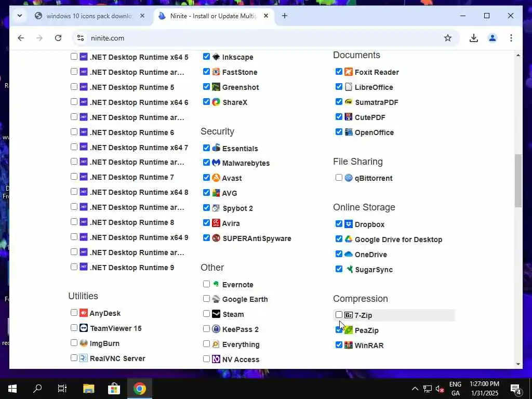The width and height of the screenshot is (532, 399).
Task: Click the TeamViewer 15 app icon
Action: point(84,328)
